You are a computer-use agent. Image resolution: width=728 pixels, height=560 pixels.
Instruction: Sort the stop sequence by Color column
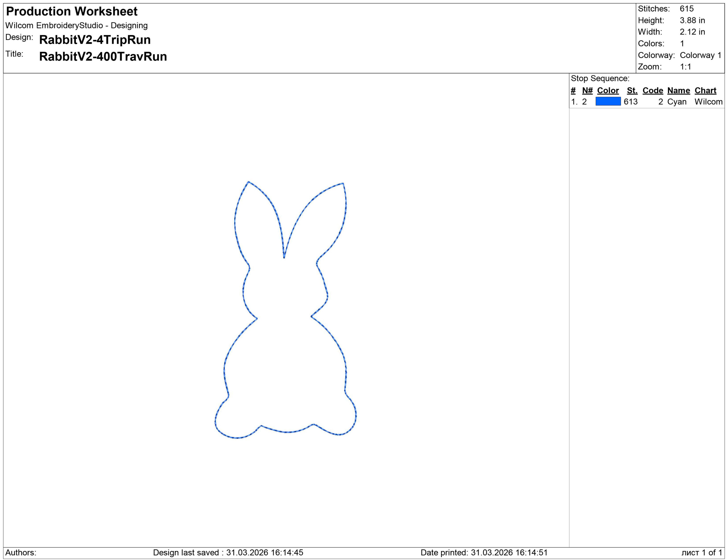click(x=608, y=90)
